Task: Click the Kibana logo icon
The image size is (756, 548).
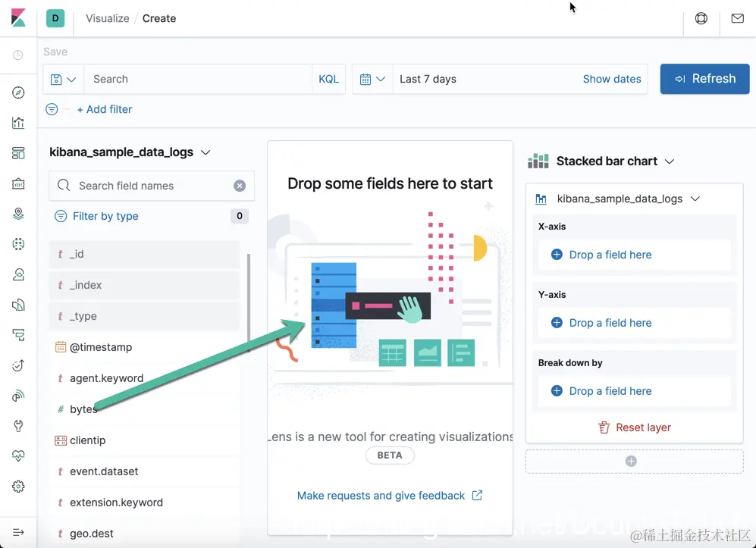Action: coord(18,18)
